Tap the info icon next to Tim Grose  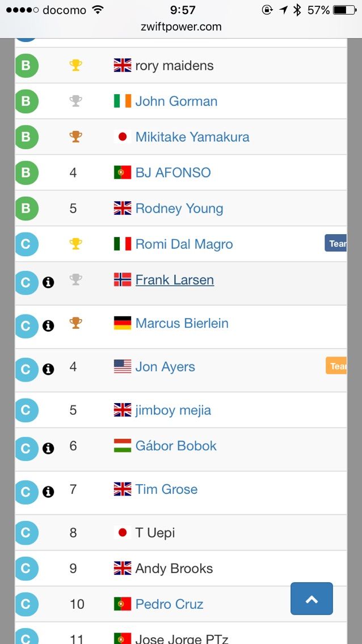pos(48,492)
